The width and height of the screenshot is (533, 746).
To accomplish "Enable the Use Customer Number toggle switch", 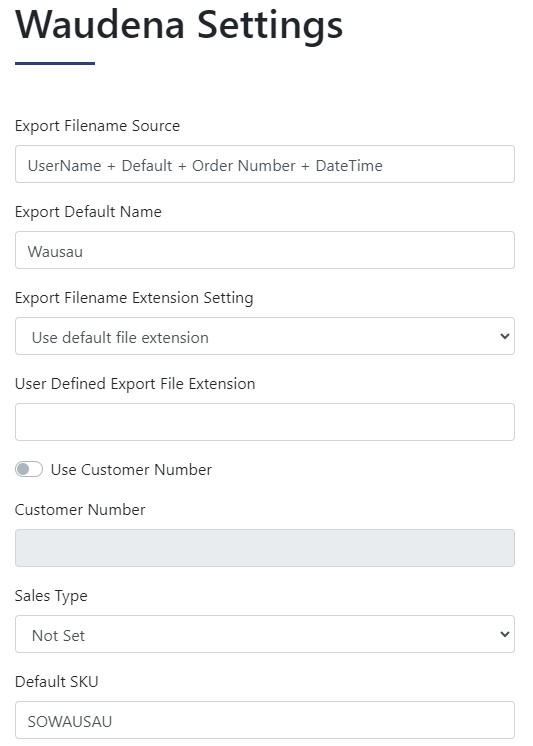I will (29, 470).
